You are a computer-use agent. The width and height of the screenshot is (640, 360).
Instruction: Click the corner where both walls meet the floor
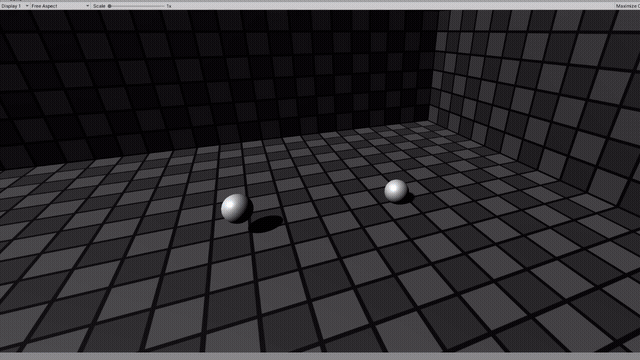coord(428,120)
